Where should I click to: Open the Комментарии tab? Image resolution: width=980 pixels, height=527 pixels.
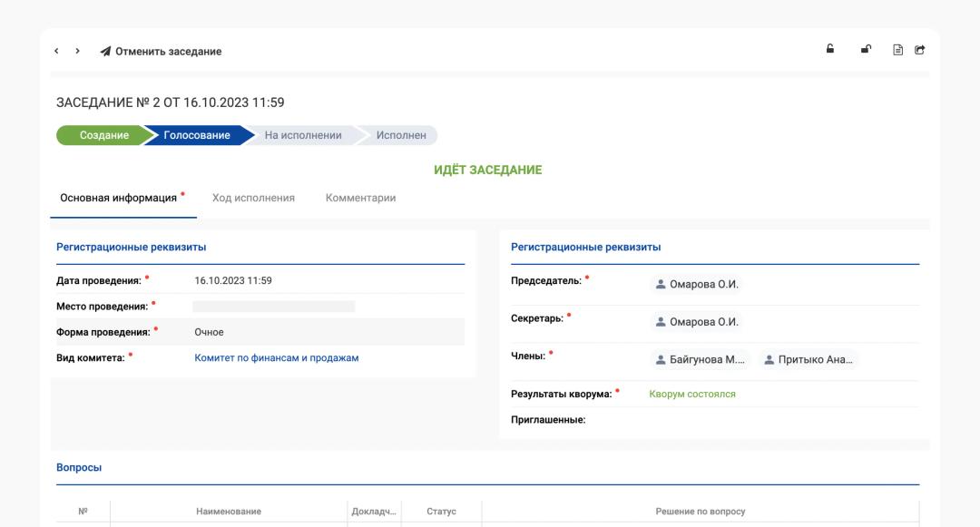coord(360,198)
